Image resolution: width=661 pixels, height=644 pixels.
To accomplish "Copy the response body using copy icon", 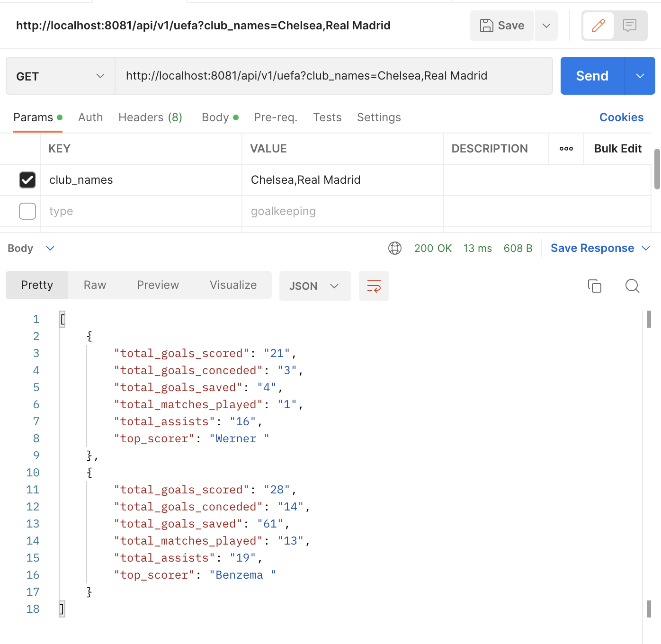I will coord(595,286).
